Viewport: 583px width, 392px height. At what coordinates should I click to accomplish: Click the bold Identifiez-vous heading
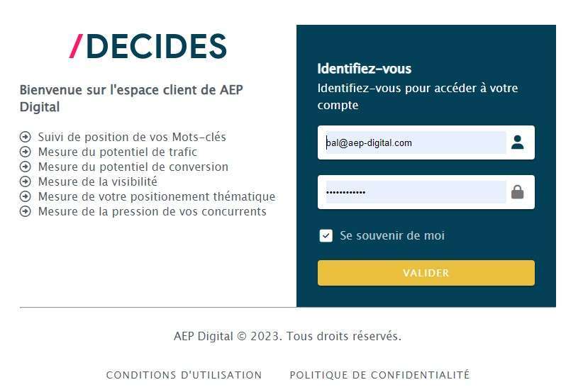tap(365, 69)
